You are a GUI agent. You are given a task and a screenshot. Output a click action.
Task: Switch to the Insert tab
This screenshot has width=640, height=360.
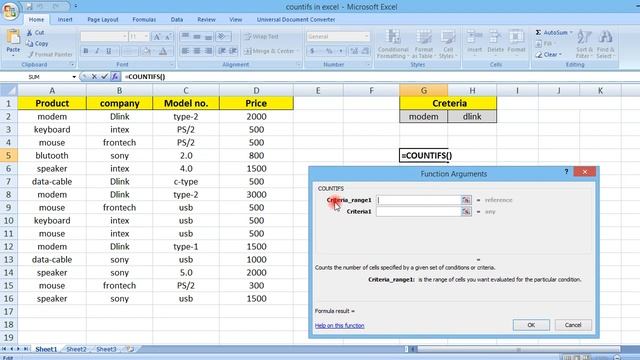click(x=65, y=19)
